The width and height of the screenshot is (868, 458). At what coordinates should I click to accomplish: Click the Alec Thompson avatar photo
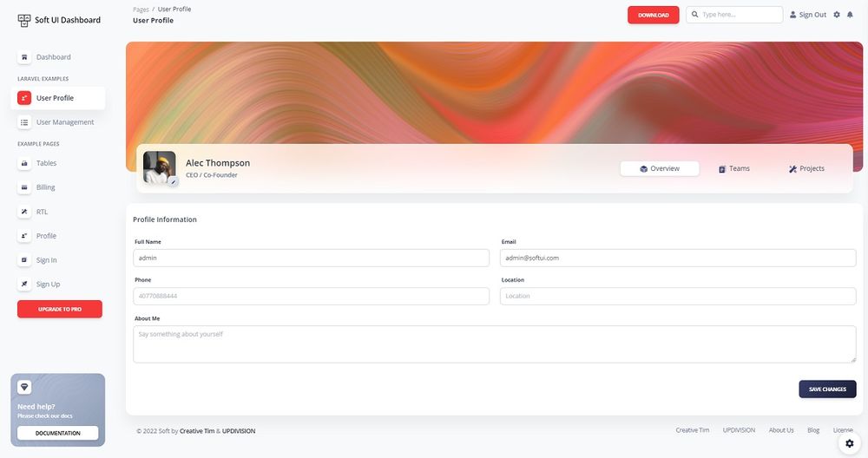tap(160, 167)
